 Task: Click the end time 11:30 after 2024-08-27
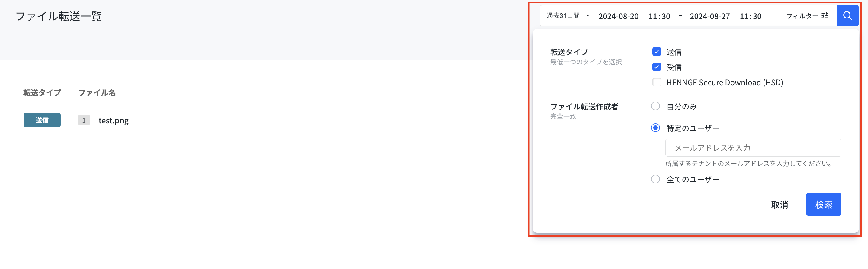click(751, 16)
